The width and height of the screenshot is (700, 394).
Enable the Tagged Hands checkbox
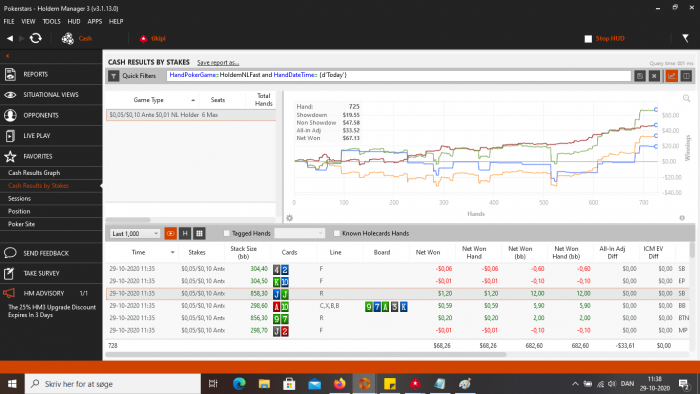(226, 233)
